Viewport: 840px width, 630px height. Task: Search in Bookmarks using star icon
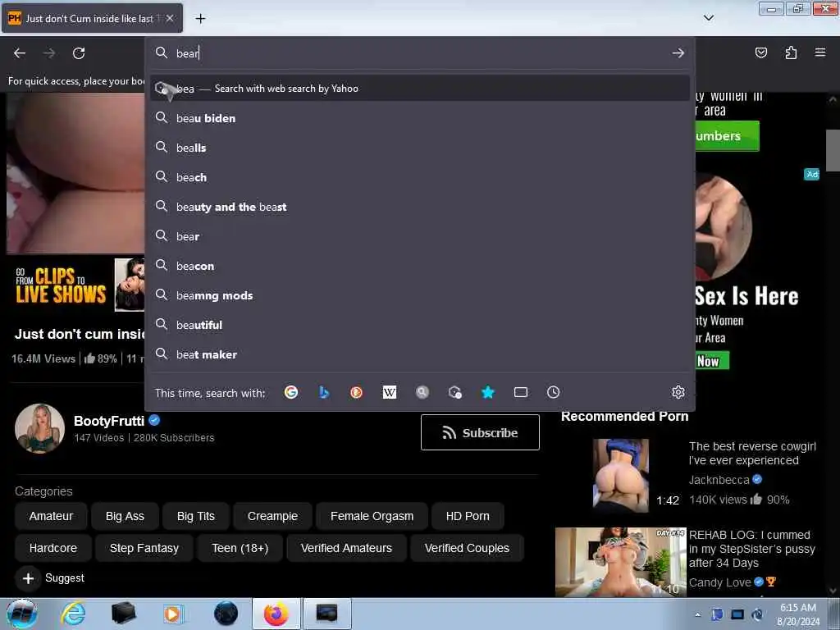point(487,392)
